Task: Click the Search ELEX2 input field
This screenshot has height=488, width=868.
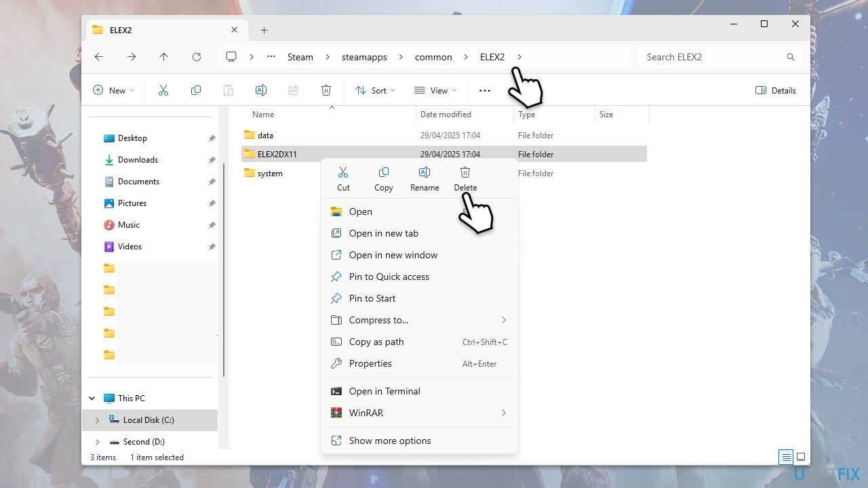Action: pos(712,57)
